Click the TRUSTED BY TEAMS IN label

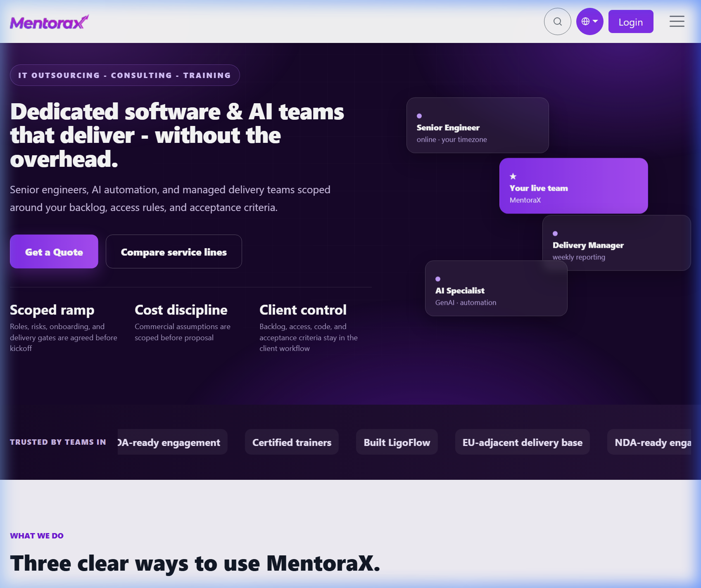coord(58,442)
